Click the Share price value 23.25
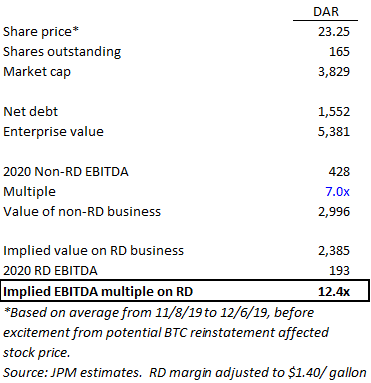371x383 pixels. (x=334, y=32)
